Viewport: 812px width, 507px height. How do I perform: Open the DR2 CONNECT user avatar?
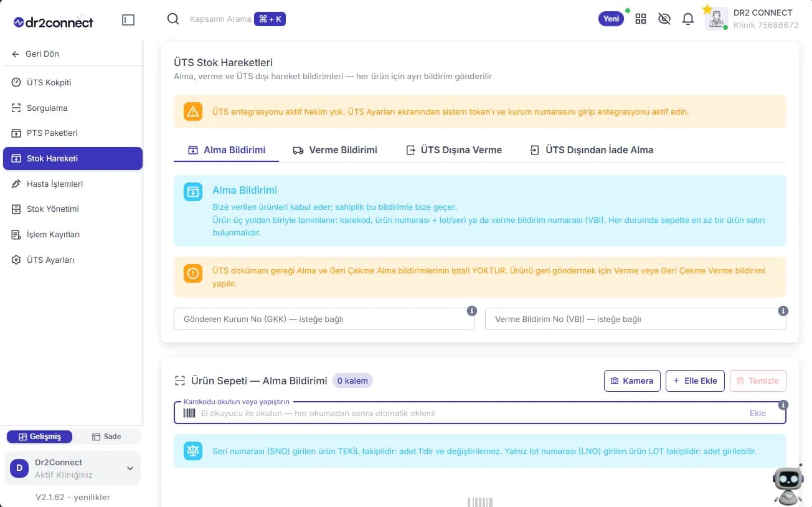(716, 19)
